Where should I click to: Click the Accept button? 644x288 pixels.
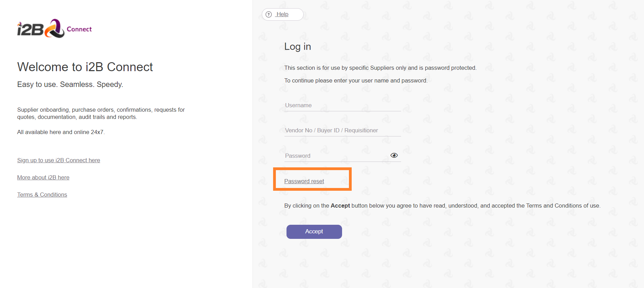(x=314, y=232)
